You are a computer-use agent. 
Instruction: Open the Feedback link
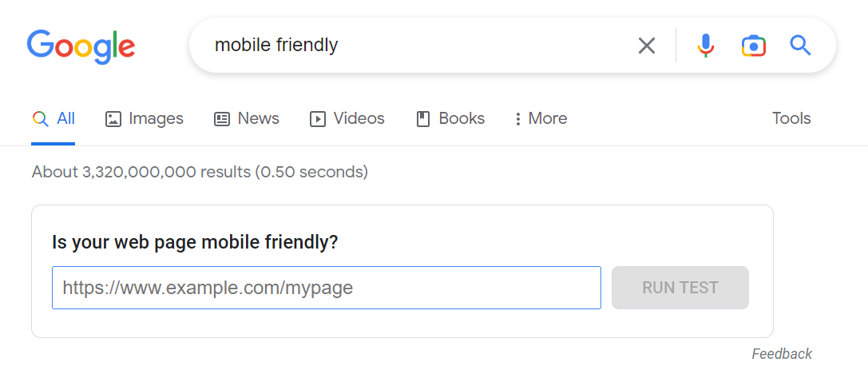coord(781,354)
